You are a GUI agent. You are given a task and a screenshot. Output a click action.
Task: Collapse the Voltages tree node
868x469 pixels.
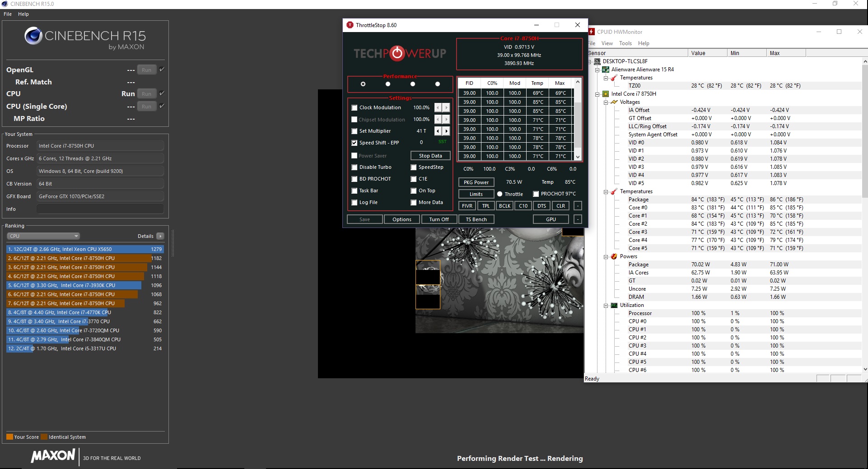(x=606, y=102)
